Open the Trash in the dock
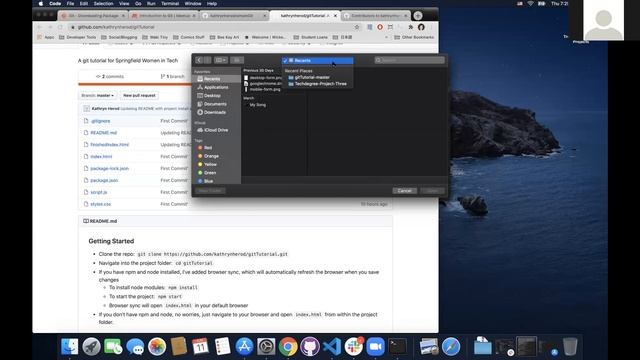The image size is (640, 360). [x=570, y=347]
